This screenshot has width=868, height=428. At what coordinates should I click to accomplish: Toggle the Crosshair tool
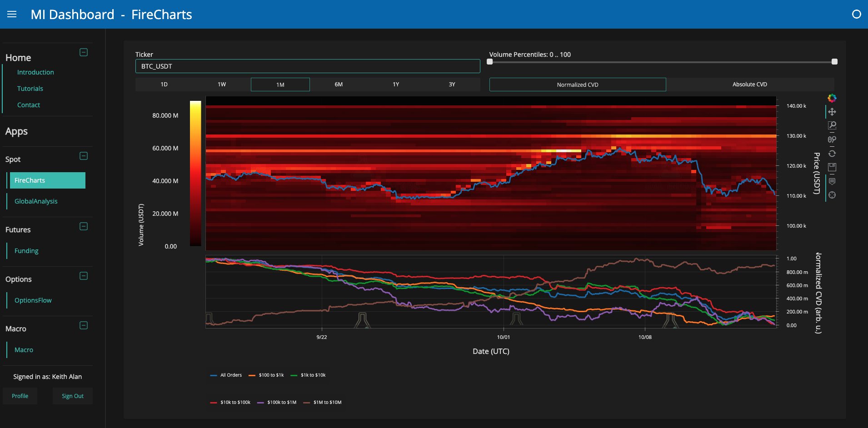point(832,195)
